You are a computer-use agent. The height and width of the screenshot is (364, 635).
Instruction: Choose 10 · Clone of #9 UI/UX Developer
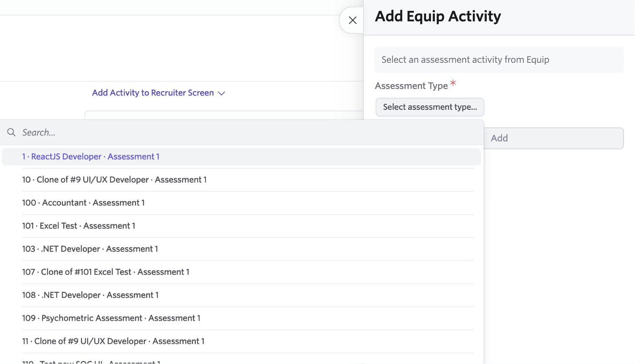[x=241, y=180]
